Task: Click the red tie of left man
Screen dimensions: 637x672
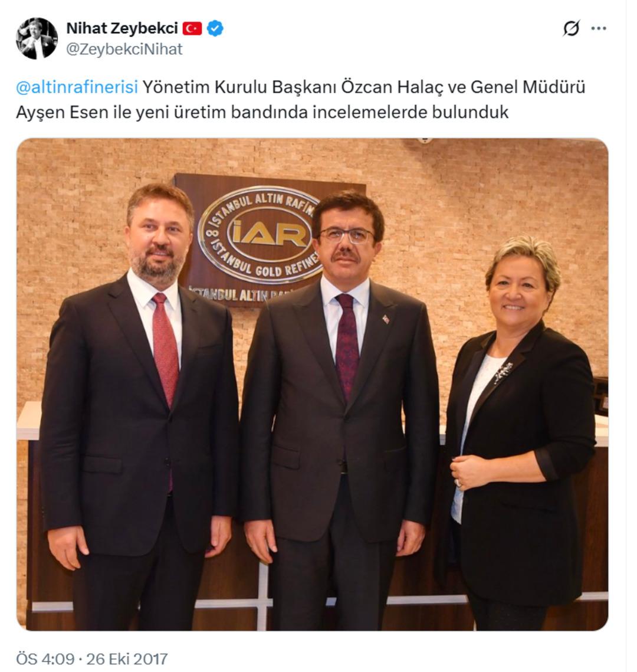Action: point(165,349)
